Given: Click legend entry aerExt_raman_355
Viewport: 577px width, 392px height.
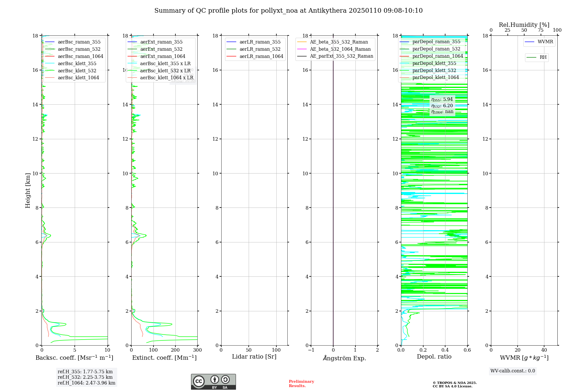Looking at the screenshot, I should click(155, 42).
